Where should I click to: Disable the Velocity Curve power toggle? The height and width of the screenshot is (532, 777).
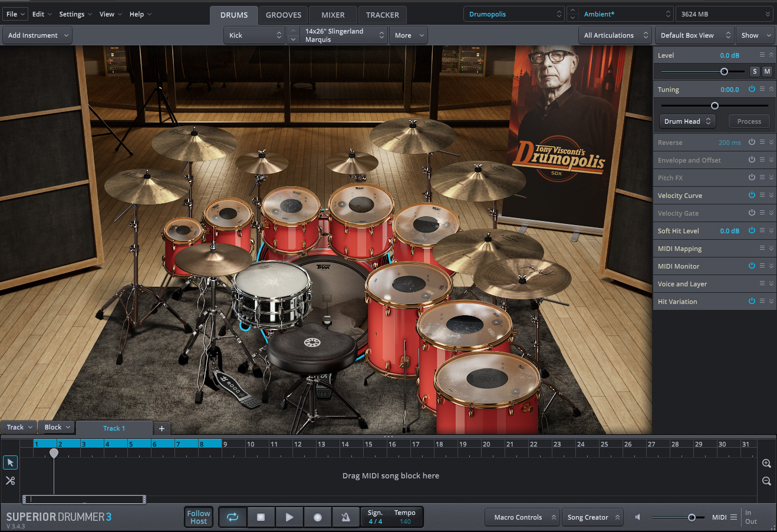pos(752,195)
